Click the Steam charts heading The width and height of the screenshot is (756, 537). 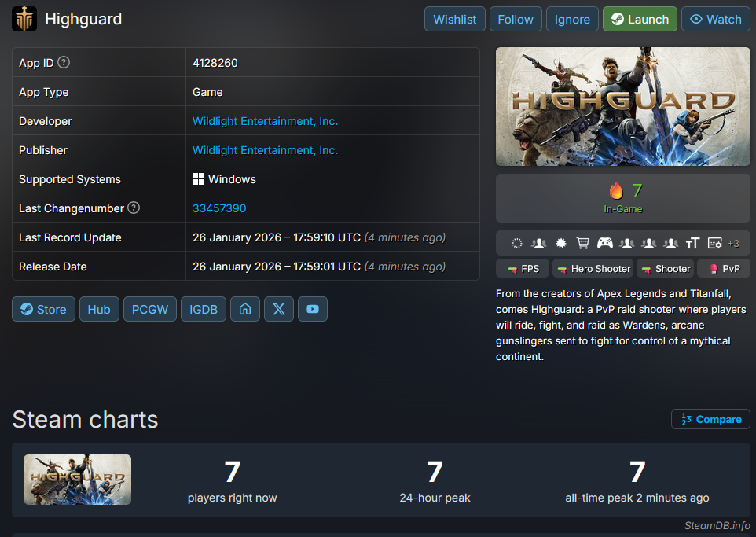pos(86,419)
